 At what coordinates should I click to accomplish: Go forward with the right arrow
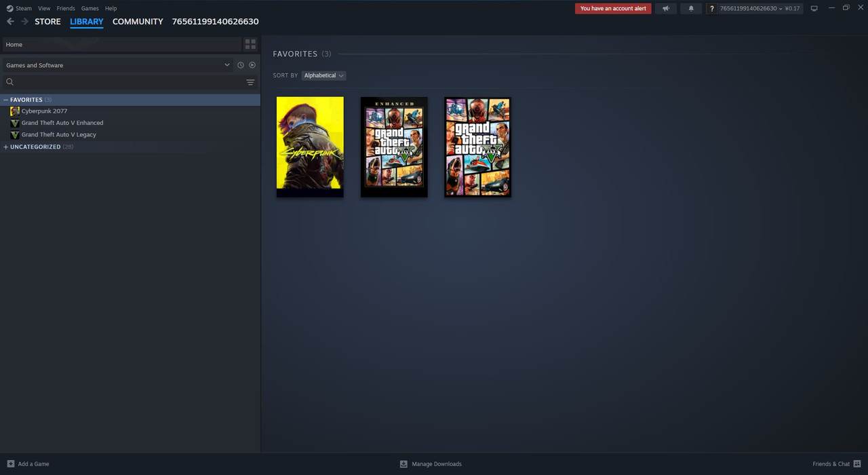[25, 22]
